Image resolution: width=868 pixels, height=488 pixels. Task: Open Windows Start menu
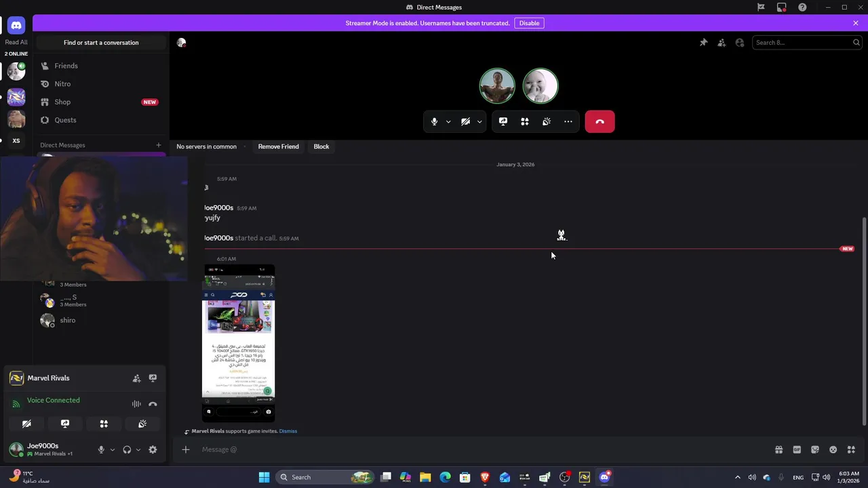click(264, 477)
